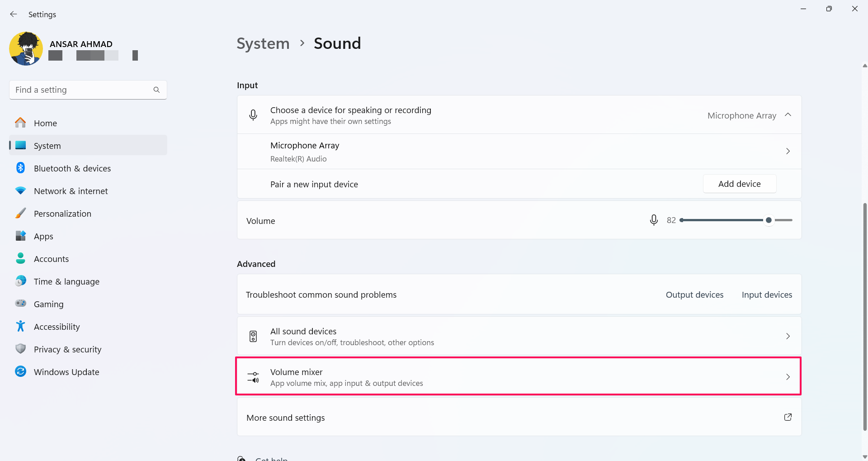Open Home in the sidebar

point(88,123)
